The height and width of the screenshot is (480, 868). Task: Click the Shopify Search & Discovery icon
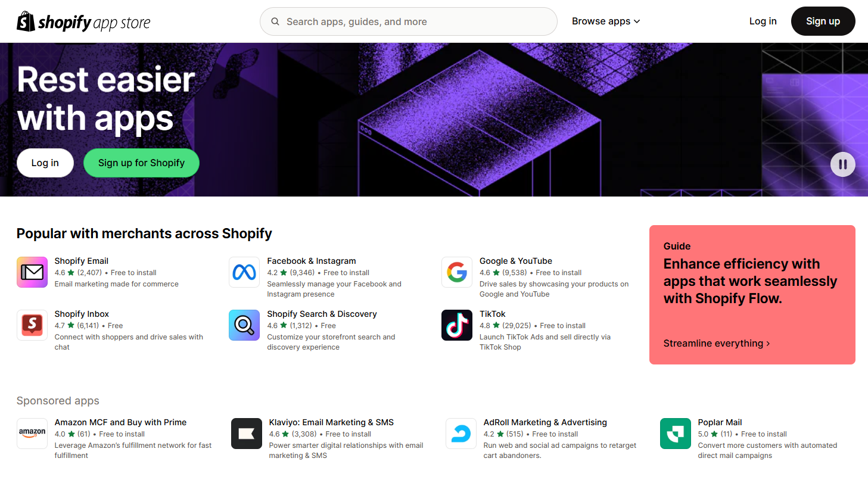click(x=244, y=325)
